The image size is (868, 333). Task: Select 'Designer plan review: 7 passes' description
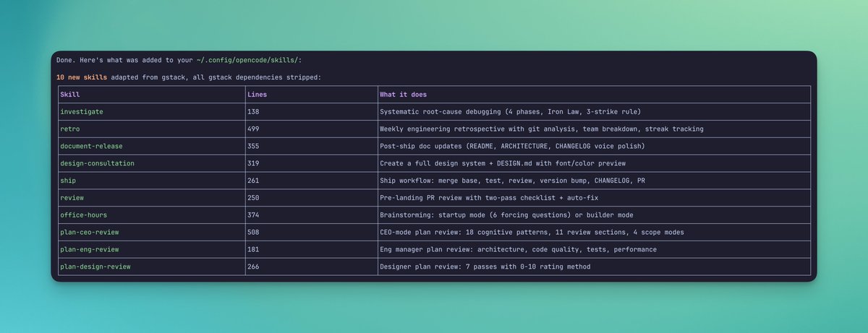[485, 267]
